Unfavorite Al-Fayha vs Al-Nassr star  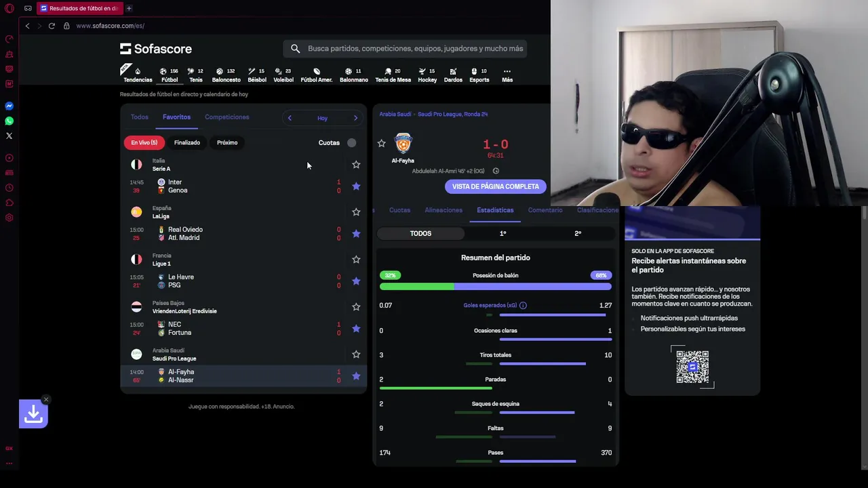[x=356, y=376]
